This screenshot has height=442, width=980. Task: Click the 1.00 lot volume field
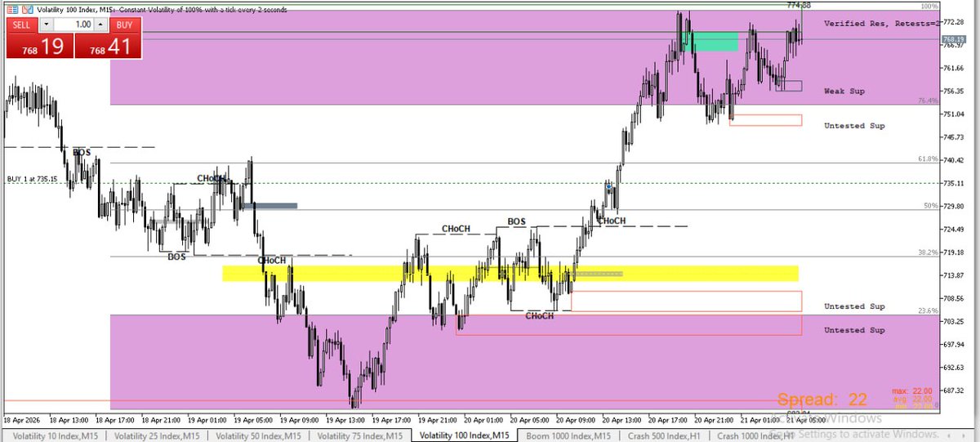click(x=74, y=25)
